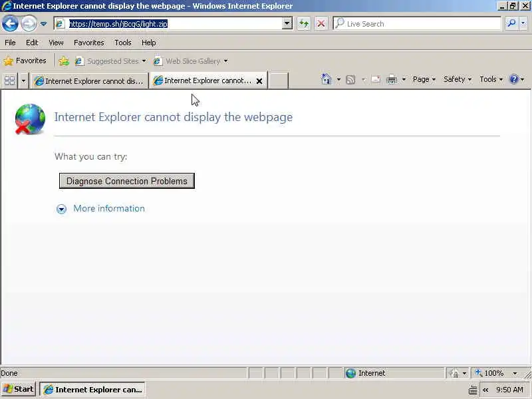Image resolution: width=532 pixels, height=399 pixels.
Task: Click the Internet security zone indicator
Action: tap(394, 373)
